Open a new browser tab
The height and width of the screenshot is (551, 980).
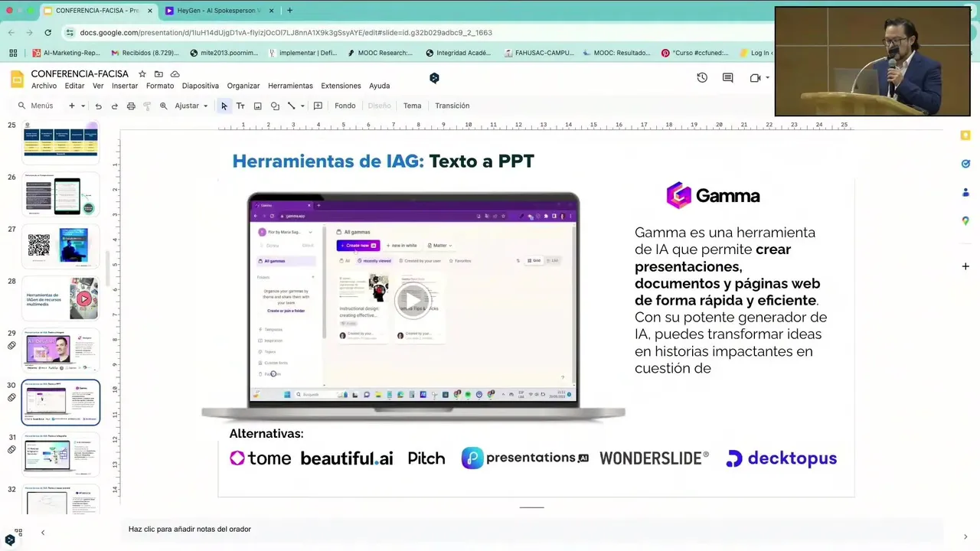289,11
